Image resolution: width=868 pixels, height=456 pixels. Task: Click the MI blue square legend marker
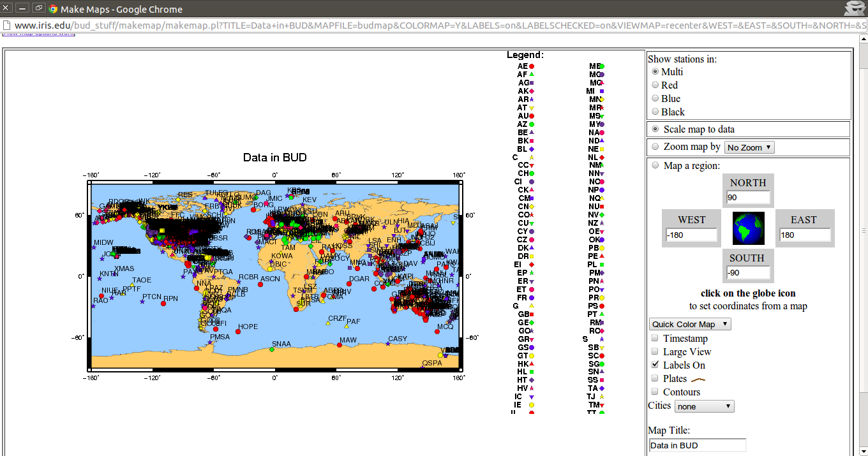(x=601, y=91)
